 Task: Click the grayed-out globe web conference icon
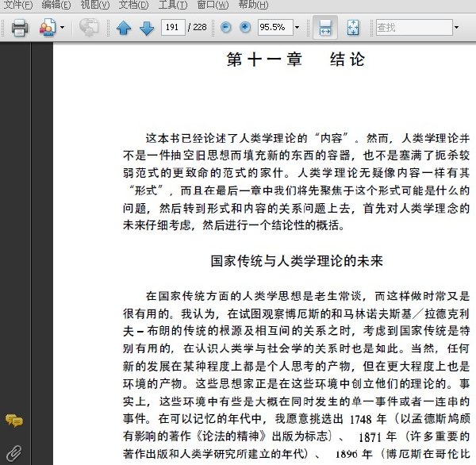pyautogui.click(x=89, y=27)
